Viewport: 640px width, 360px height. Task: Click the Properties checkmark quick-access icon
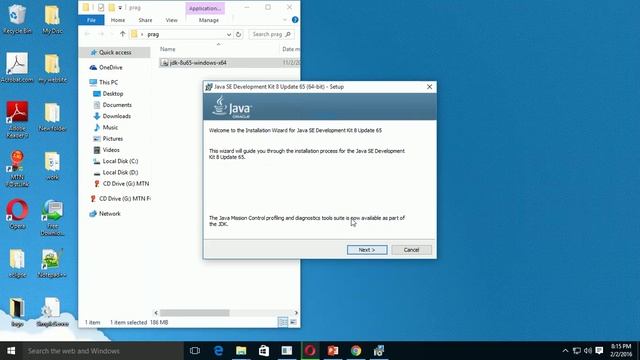pos(101,7)
